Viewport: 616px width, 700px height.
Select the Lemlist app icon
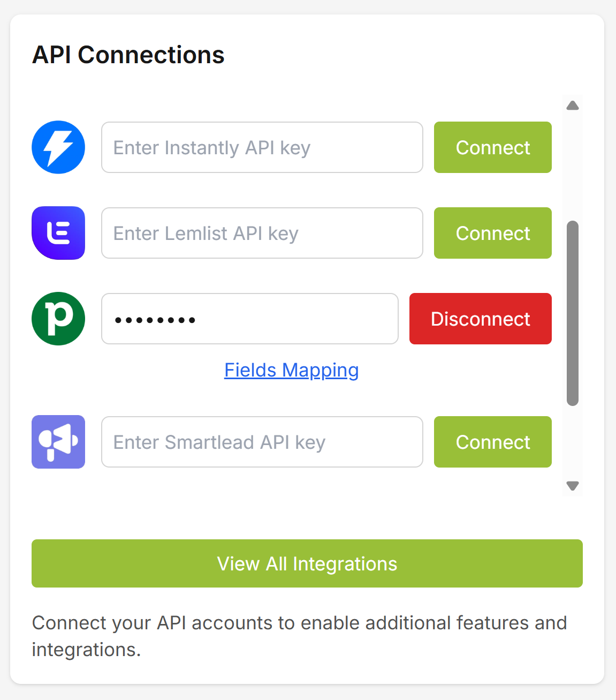pos(58,233)
